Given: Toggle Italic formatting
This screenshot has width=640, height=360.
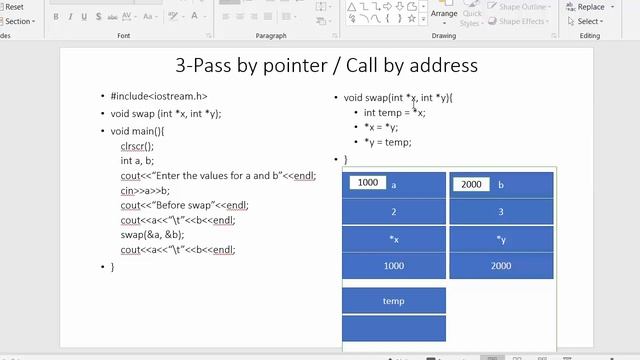Looking at the screenshot, I should 70,17.
